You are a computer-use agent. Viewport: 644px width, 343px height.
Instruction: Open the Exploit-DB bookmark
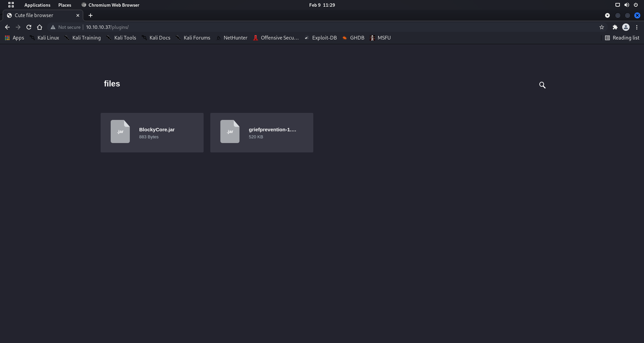pyautogui.click(x=321, y=38)
